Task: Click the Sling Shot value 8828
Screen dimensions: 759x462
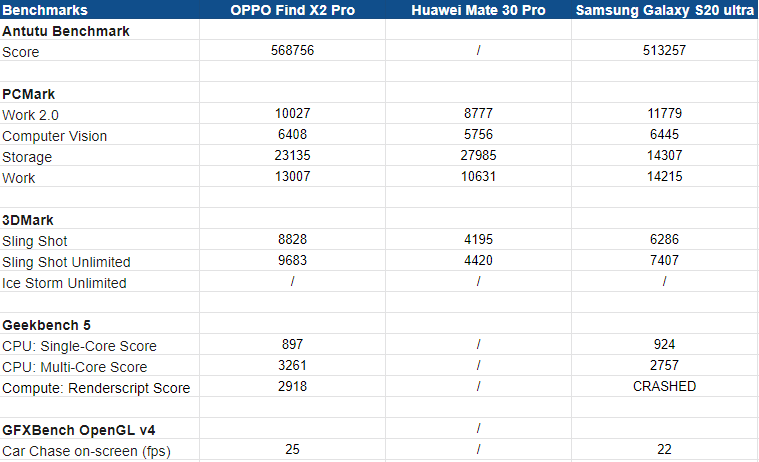Action: click(x=292, y=239)
